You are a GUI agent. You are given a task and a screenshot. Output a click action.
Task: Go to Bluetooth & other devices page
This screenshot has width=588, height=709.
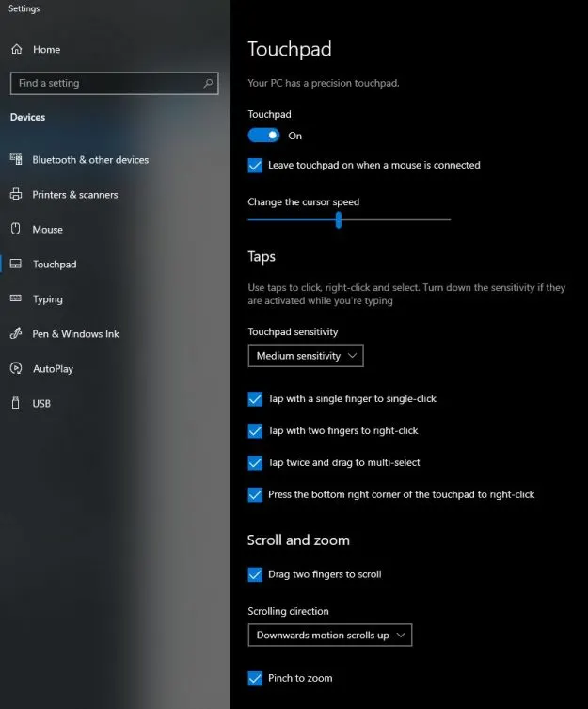click(90, 160)
